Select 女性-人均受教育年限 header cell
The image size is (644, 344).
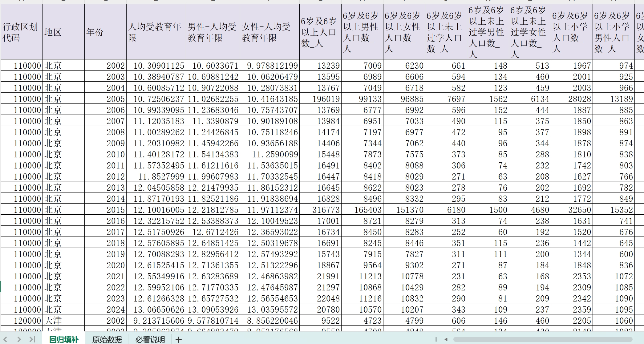click(269, 32)
